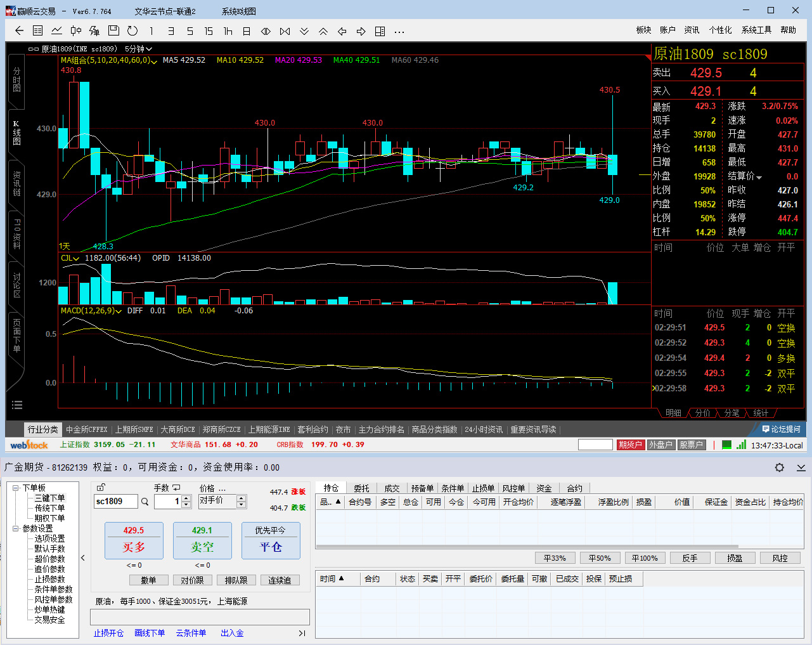812x645 pixels.
Task: Open the hamburger list icon below sidebar
Action: (17, 405)
